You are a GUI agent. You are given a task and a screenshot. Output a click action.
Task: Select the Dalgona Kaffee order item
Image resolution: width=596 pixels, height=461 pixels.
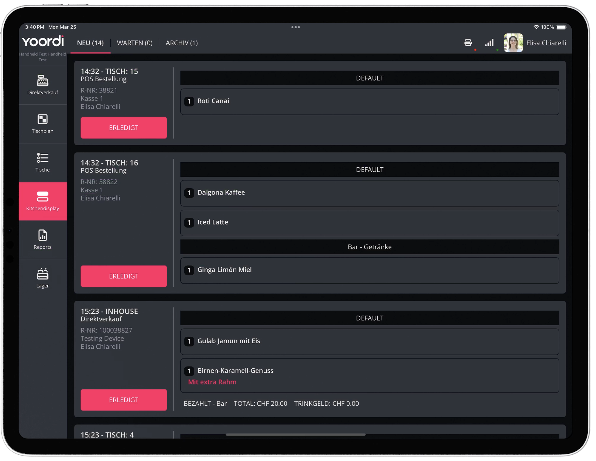(x=369, y=193)
